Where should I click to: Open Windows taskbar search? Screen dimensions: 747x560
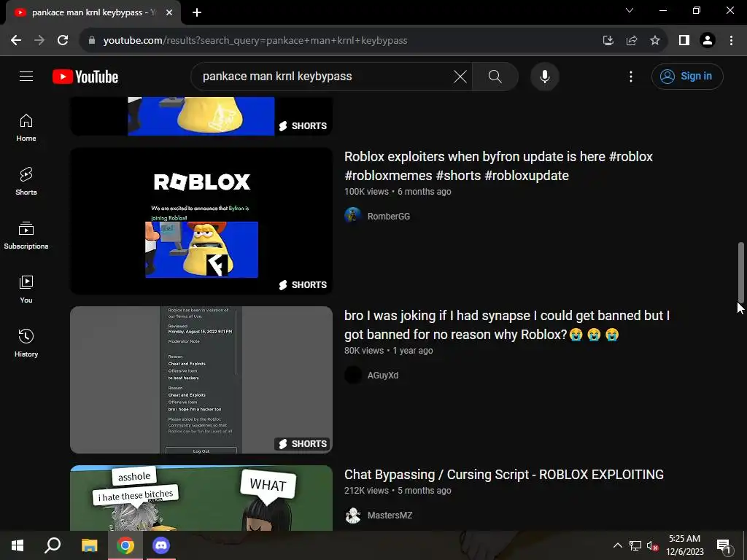pyautogui.click(x=53, y=545)
